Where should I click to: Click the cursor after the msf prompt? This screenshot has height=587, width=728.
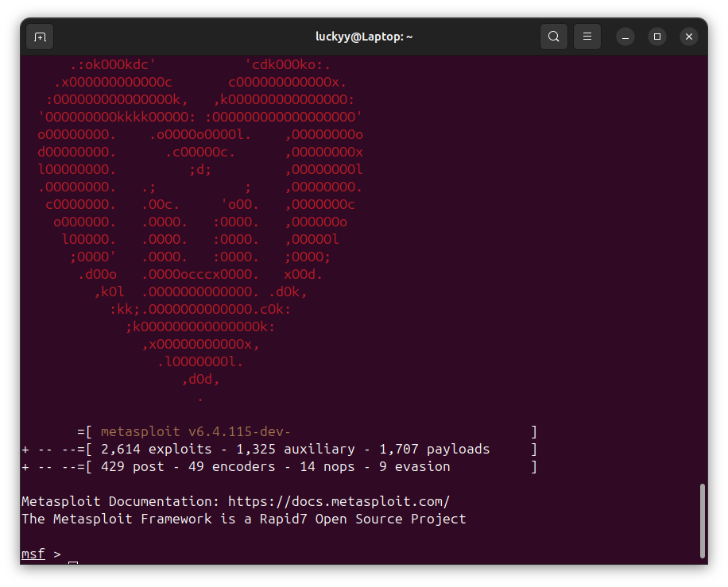point(73,562)
